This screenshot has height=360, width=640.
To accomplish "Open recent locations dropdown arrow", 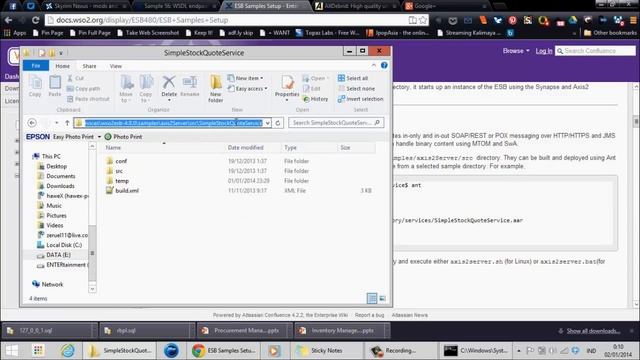I will pos(57,122).
